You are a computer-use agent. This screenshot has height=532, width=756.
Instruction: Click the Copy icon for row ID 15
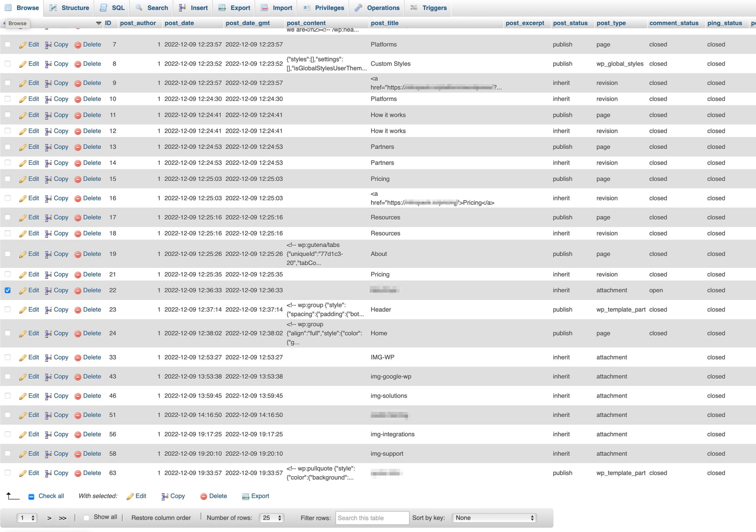(x=48, y=179)
